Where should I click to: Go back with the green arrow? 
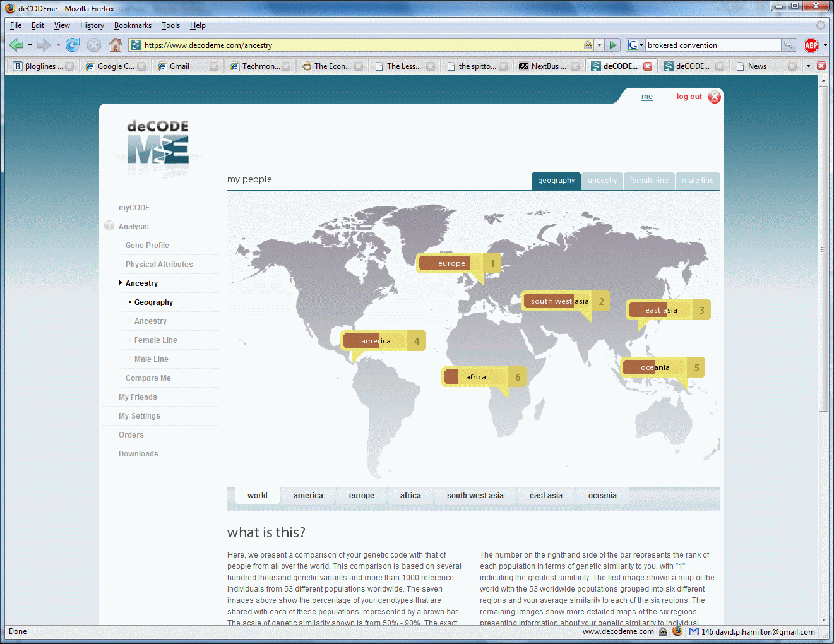click(x=16, y=45)
